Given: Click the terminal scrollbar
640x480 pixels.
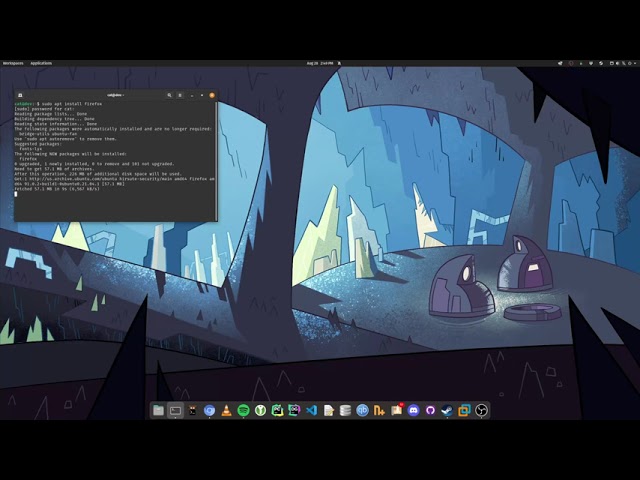Looking at the screenshot, I should point(216,161).
